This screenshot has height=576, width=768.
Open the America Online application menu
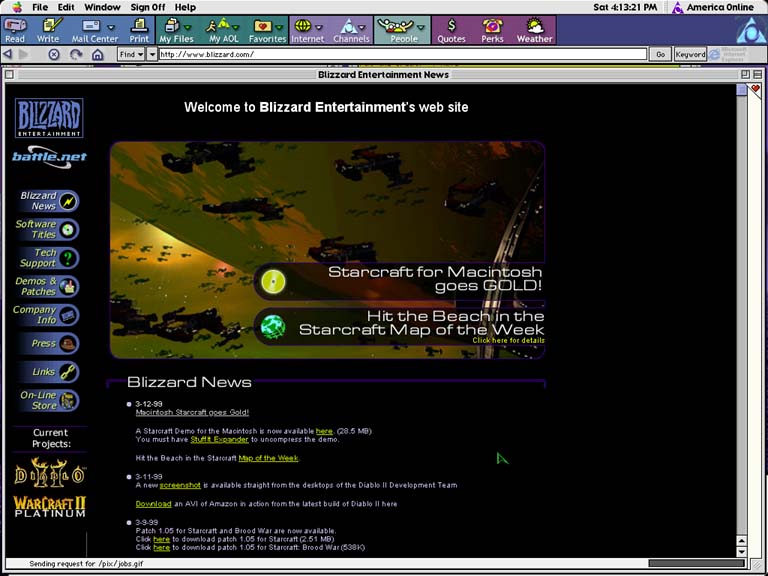click(x=713, y=7)
